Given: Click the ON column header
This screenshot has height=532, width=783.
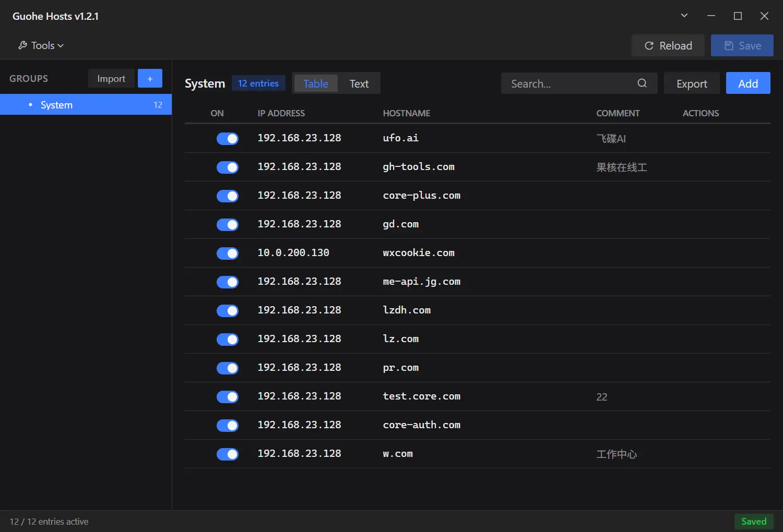Looking at the screenshot, I should pos(217,113).
